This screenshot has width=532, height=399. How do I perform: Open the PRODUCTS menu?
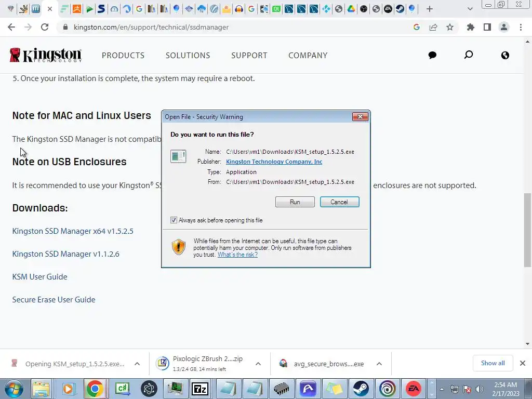pos(123,55)
